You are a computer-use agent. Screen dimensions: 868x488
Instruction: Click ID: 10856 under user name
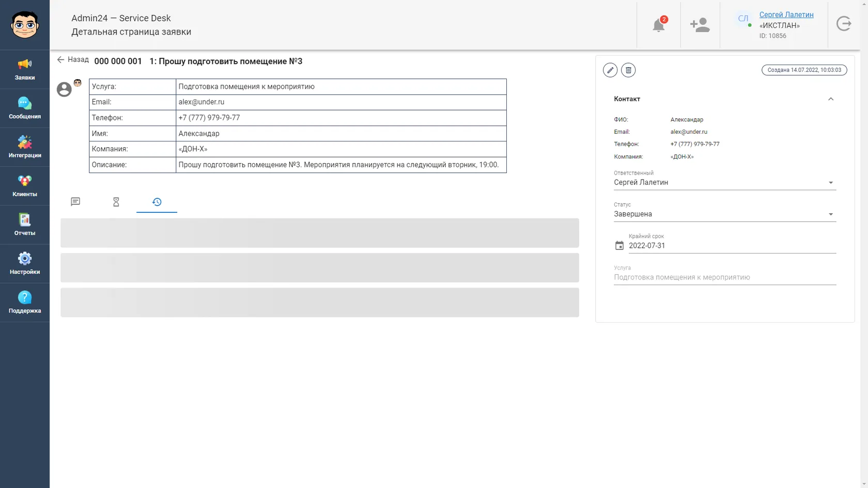[772, 36]
